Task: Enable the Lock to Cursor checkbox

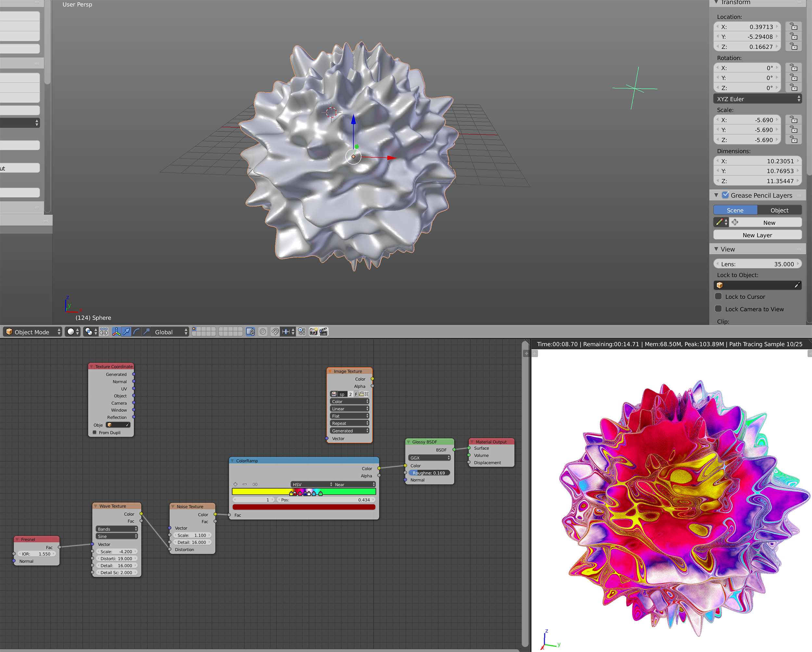Action: (718, 296)
